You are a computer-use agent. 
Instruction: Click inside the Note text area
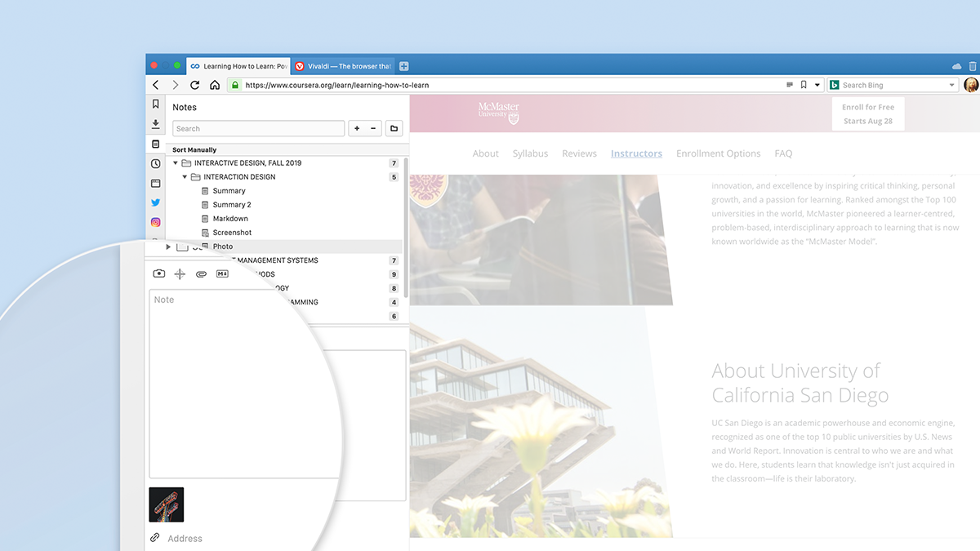pyautogui.click(x=243, y=384)
